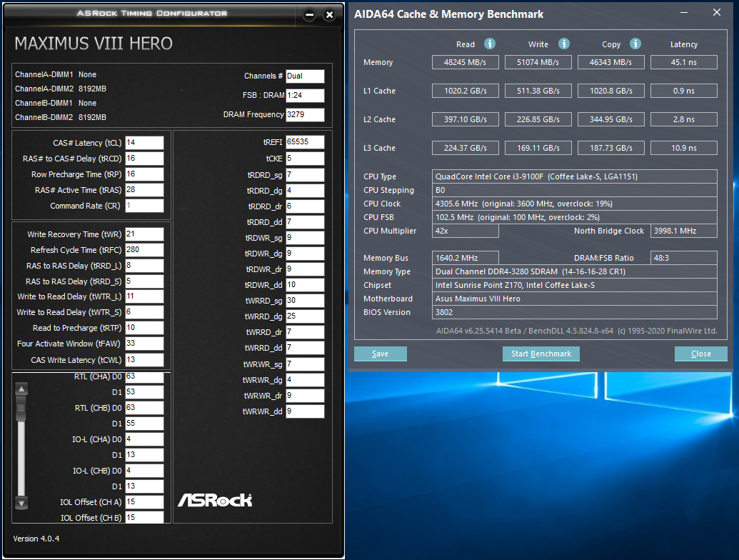The width and height of the screenshot is (739, 560).
Task: Click the Memory Latency value 45.1 ns
Action: pos(684,62)
